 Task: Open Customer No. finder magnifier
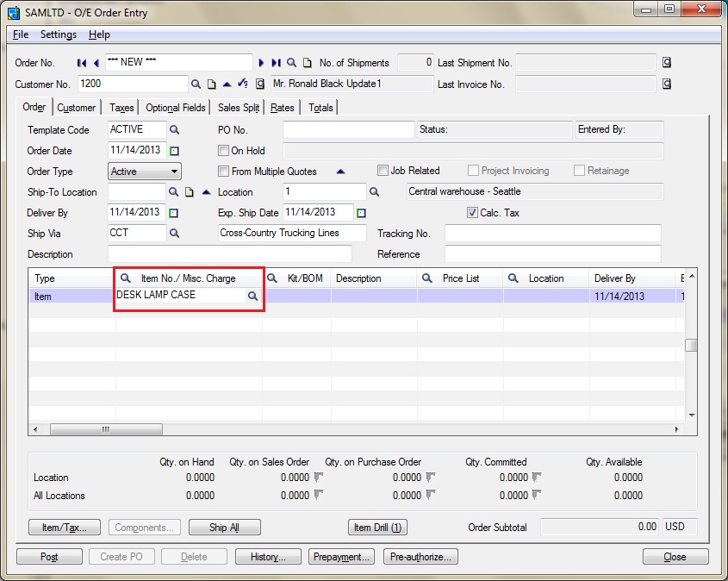(196, 84)
